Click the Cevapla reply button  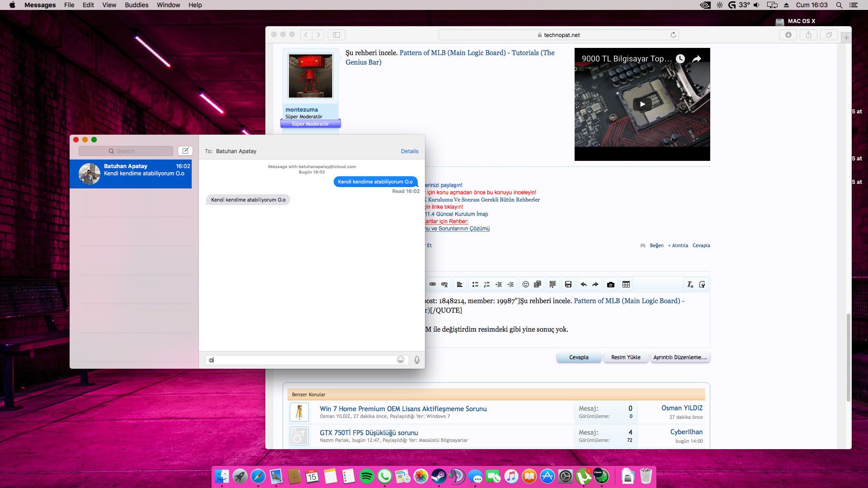[579, 357]
